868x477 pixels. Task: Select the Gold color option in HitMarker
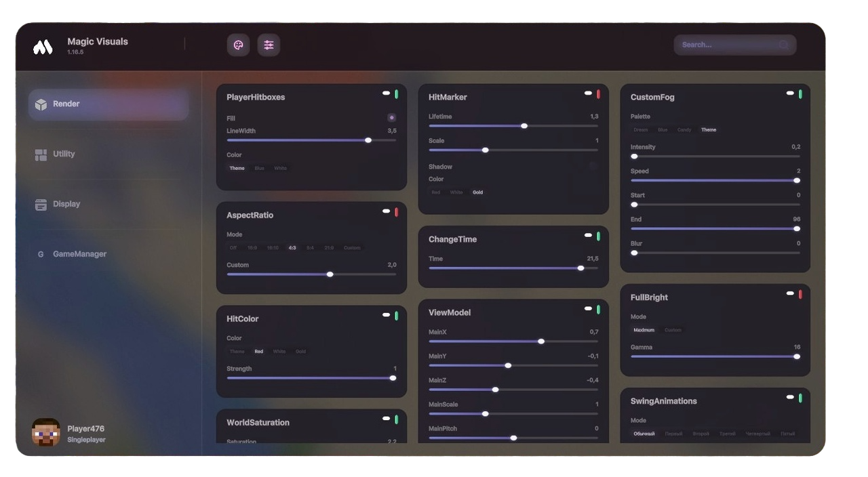point(478,192)
